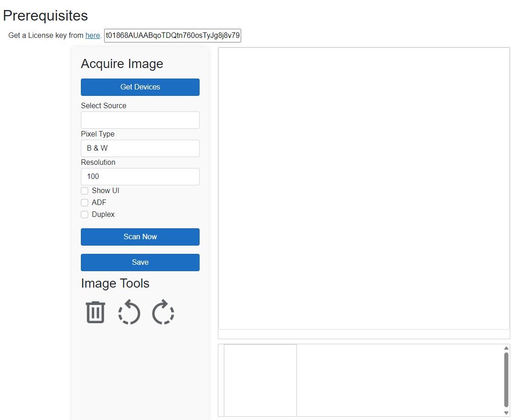Image resolution: width=523 pixels, height=420 pixels.
Task: Focus the license key text field
Action: 173,36
